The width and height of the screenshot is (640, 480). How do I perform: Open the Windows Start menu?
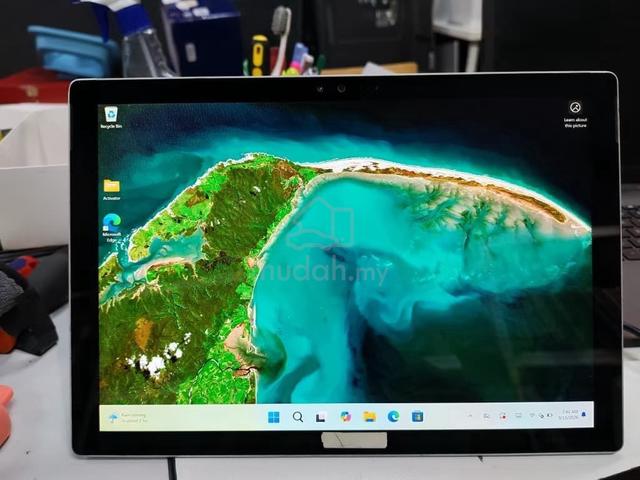(273, 417)
